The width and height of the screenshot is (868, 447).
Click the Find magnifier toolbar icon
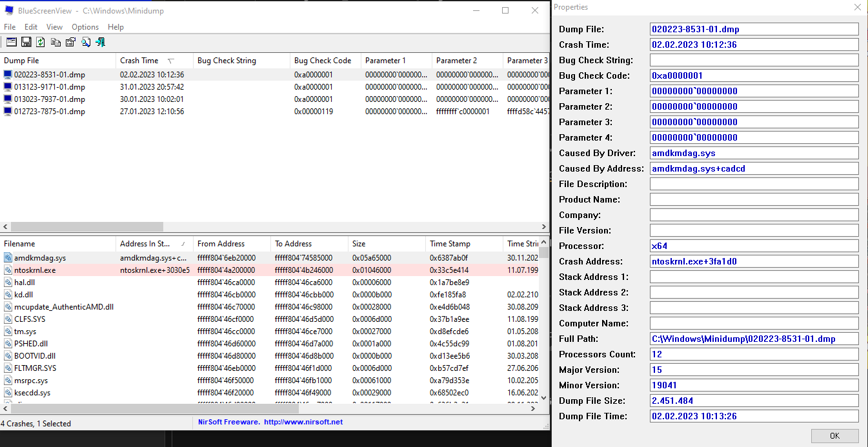[x=85, y=42]
